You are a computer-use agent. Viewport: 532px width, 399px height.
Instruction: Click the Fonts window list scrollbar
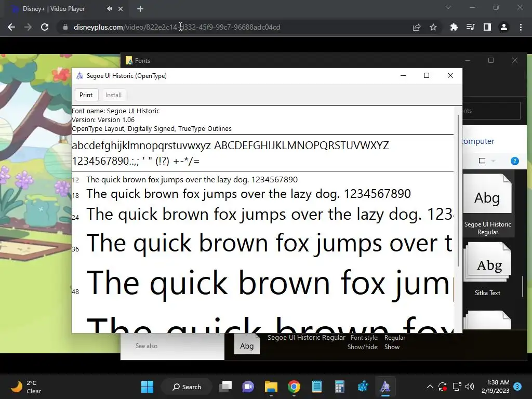(523, 287)
